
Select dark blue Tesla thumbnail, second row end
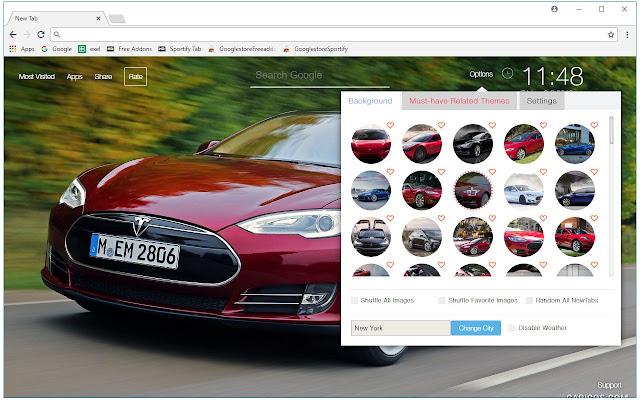pyautogui.click(x=575, y=190)
